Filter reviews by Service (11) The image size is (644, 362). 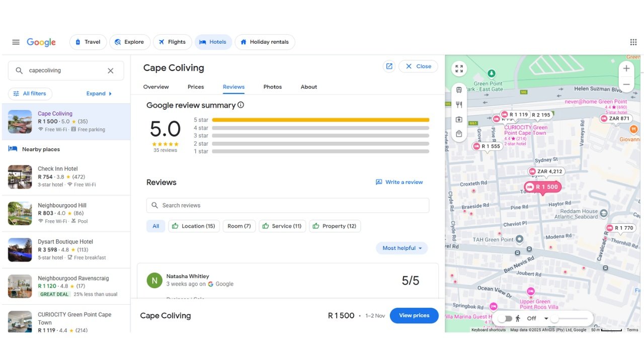282,226
